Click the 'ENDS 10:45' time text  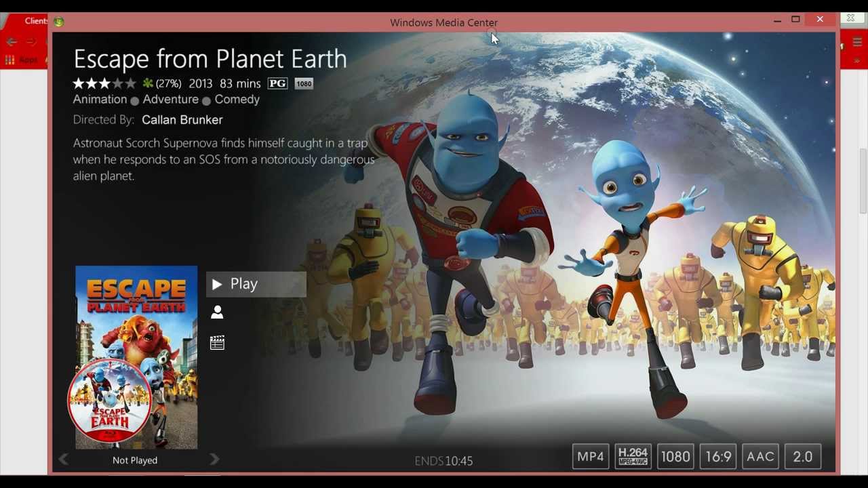point(443,461)
